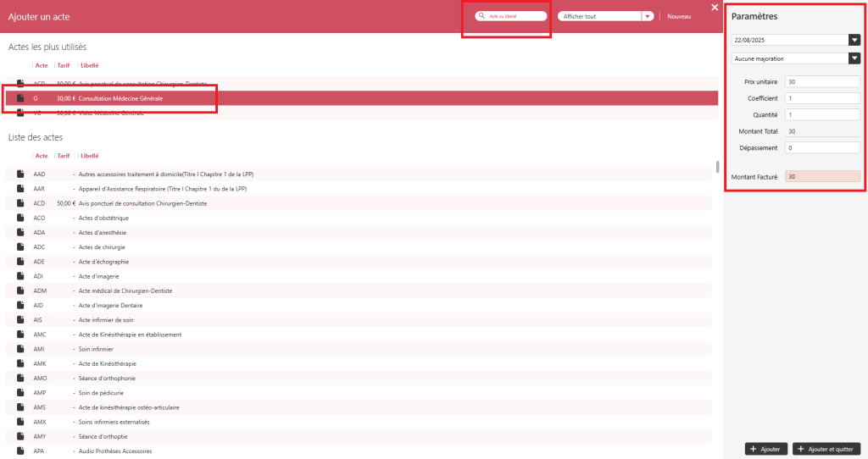The image size is (868, 459).
Task: Expand the date 22/08/2025 dropdown
Action: point(854,40)
